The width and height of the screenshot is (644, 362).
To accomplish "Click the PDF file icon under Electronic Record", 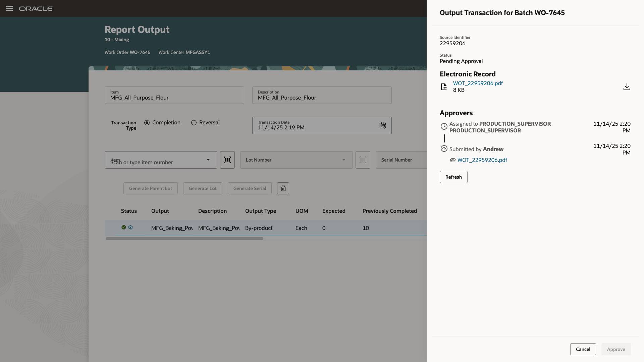I will [x=444, y=86].
